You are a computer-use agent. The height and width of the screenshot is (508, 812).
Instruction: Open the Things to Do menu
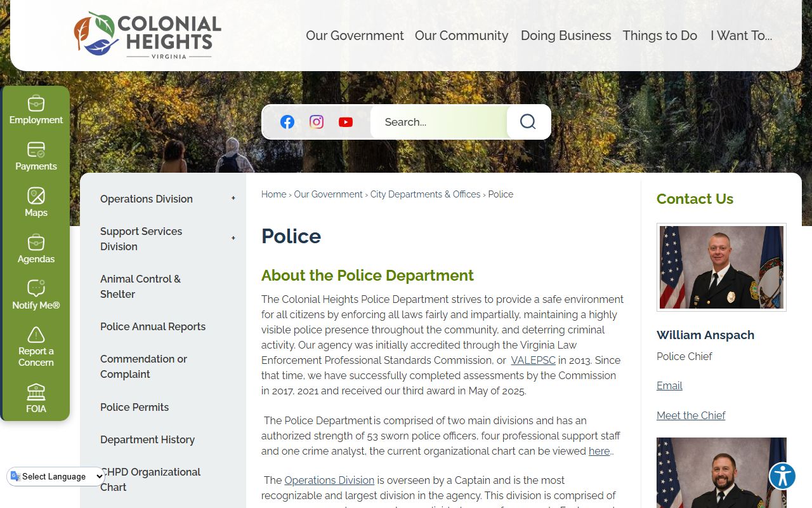click(x=660, y=36)
